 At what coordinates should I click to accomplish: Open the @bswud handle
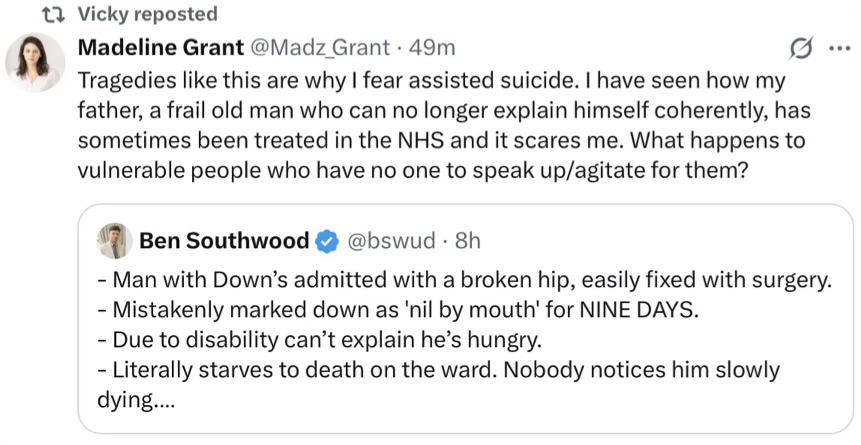tap(391, 241)
